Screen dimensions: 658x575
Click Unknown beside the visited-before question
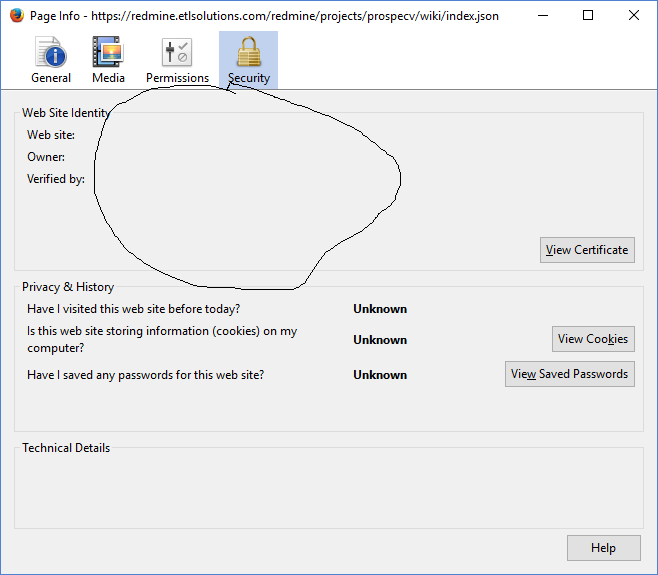380,309
